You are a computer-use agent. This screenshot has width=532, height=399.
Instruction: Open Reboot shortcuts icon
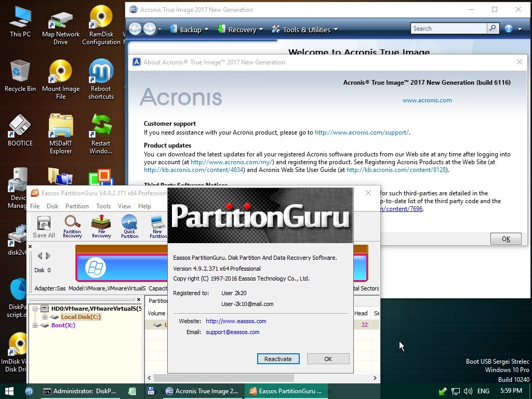[x=101, y=79]
